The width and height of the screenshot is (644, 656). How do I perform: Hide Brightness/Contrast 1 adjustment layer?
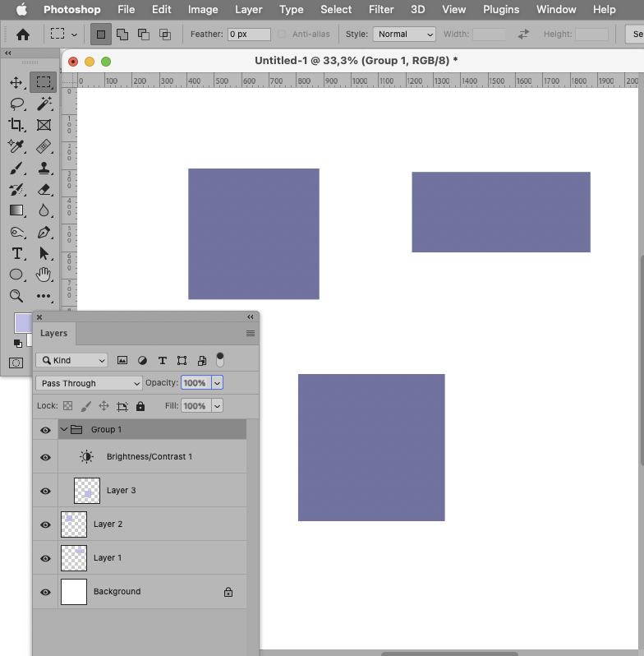(45, 457)
